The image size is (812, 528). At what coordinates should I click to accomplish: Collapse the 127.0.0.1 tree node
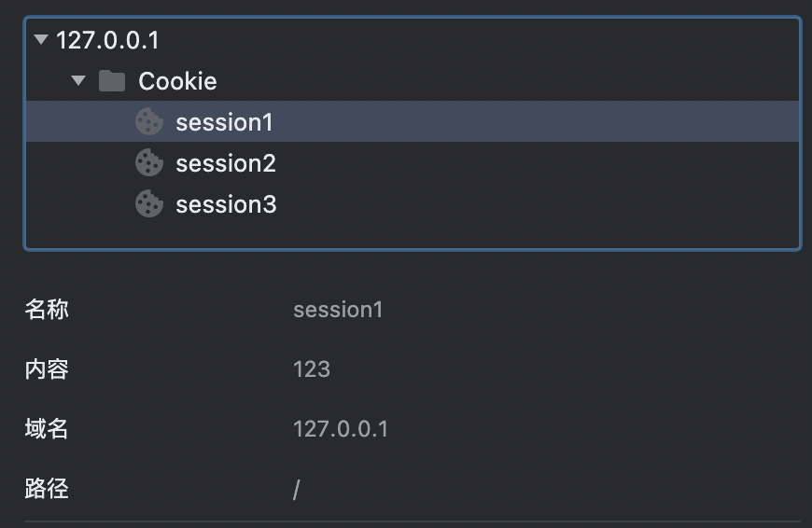coord(41,39)
